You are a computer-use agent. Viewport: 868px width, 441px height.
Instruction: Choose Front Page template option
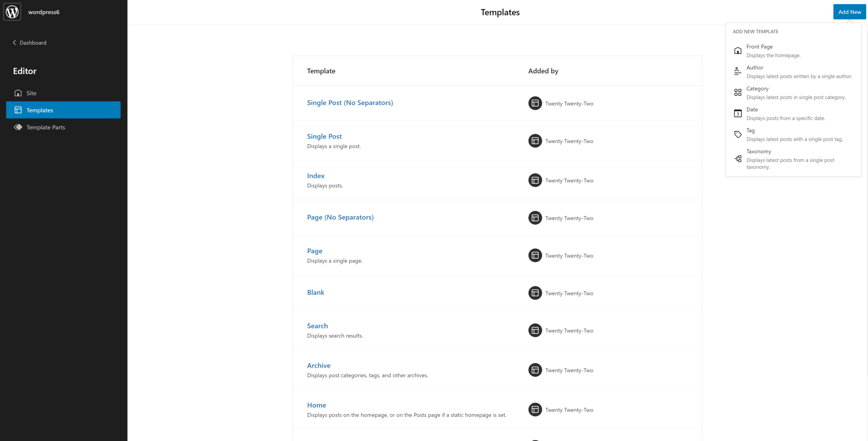(759, 47)
